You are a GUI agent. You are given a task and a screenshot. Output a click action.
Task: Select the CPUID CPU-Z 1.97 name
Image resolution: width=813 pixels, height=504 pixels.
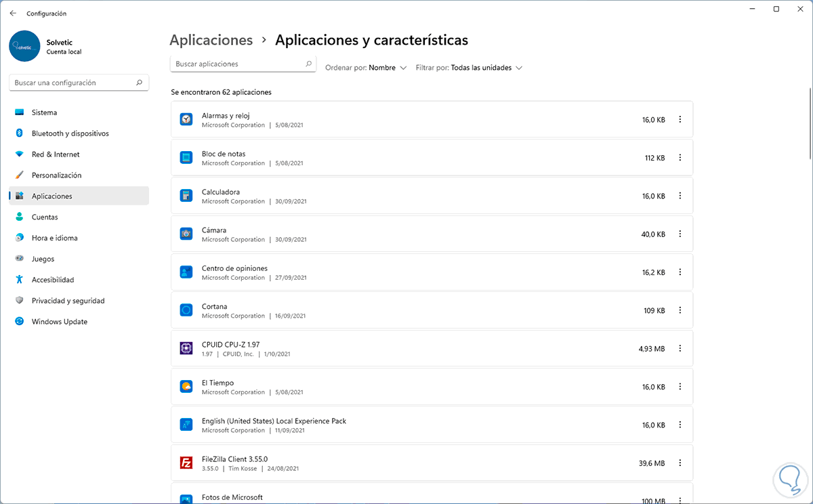point(230,345)
